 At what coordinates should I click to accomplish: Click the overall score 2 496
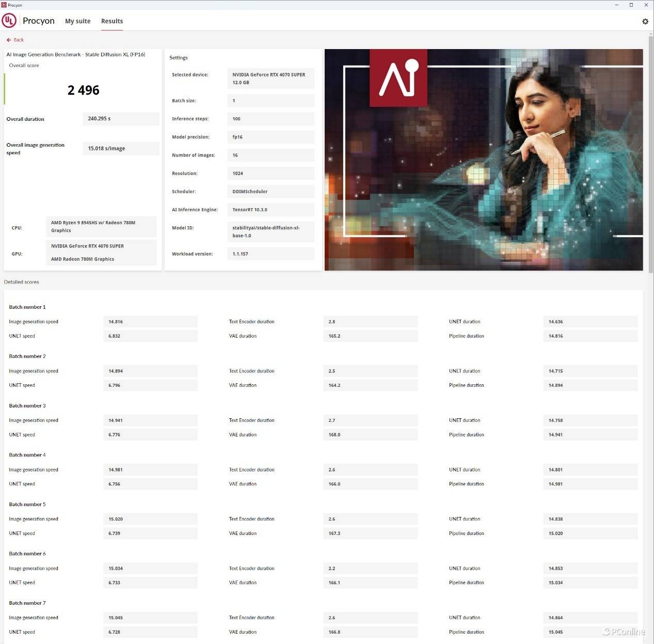pos(83,90)
